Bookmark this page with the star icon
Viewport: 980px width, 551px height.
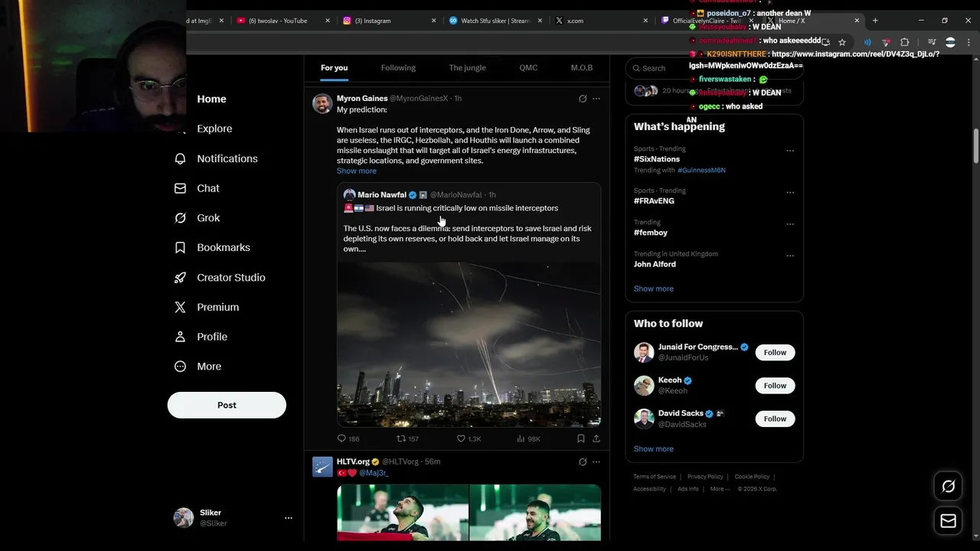(x=842, y=42)
